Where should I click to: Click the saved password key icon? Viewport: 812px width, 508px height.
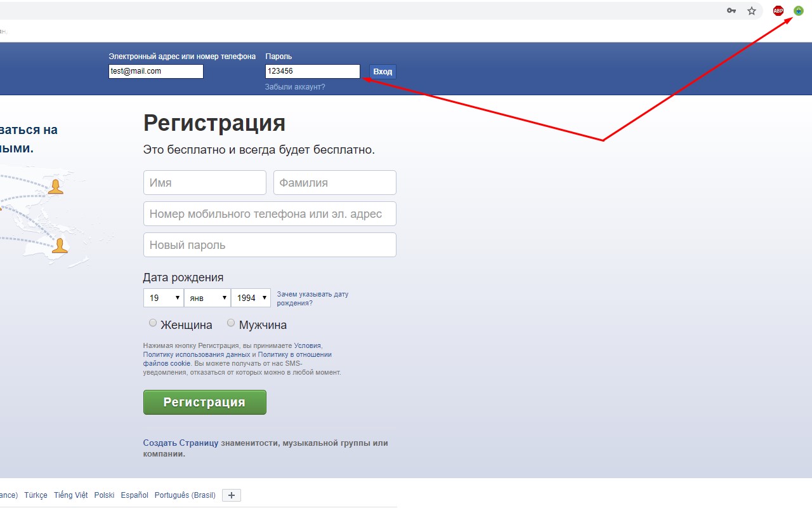pyautogui.click(x=731, y=11)
